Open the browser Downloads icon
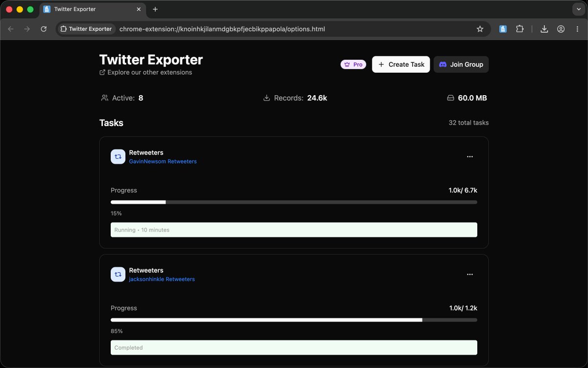 (x=544, y=29)
